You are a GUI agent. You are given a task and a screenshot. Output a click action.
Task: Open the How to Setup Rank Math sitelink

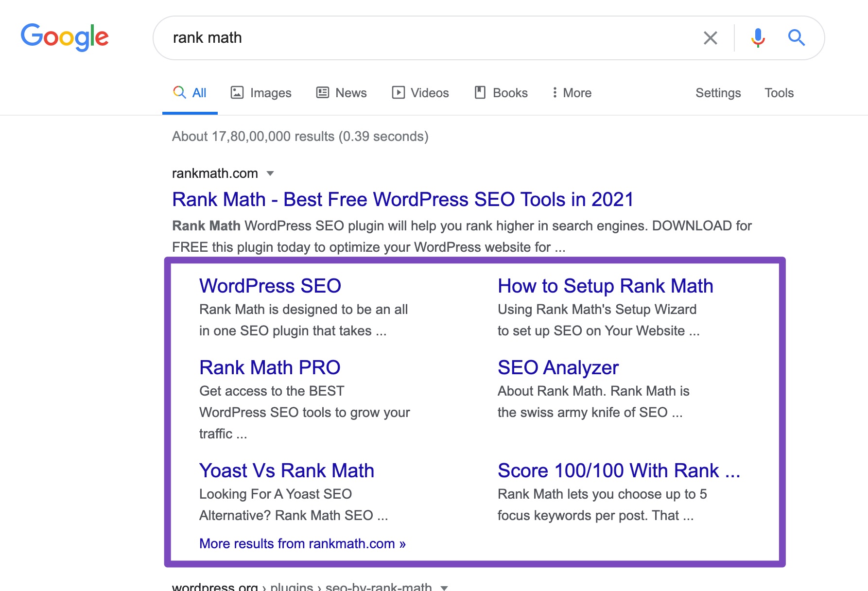[606, 286]
